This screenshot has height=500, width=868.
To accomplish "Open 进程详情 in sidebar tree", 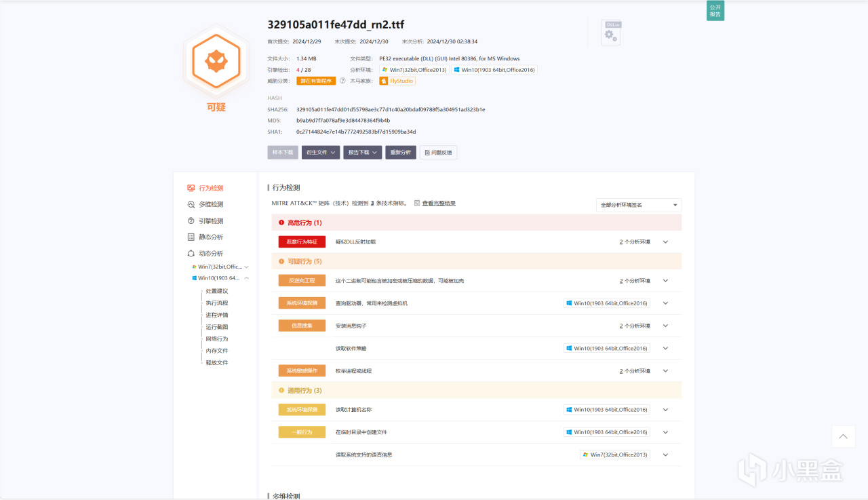I will [x=217, y=315].
